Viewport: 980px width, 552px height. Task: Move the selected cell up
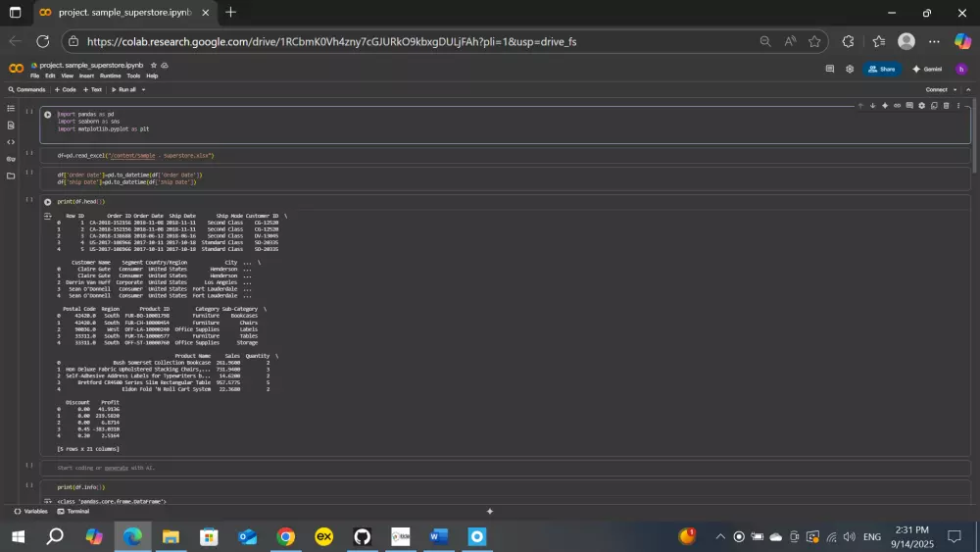pyautogui.click(x=860, y=106)
